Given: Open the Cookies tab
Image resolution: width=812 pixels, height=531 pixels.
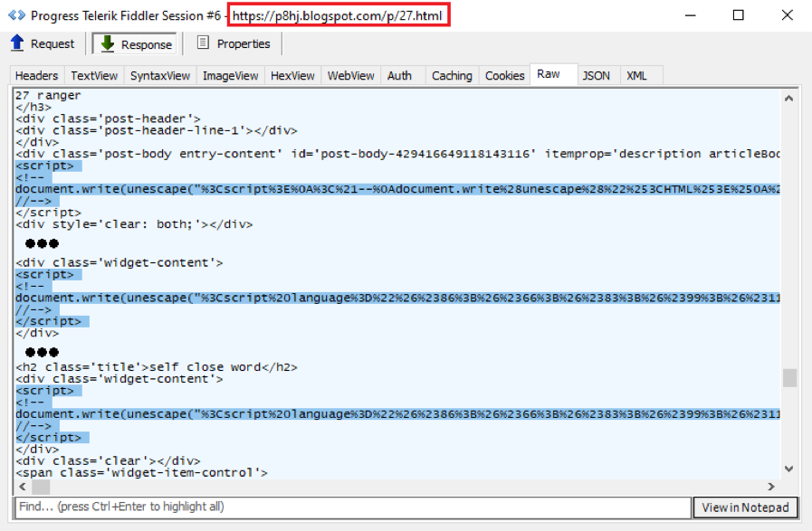Looking at the screenshot, I should point(505,76).
